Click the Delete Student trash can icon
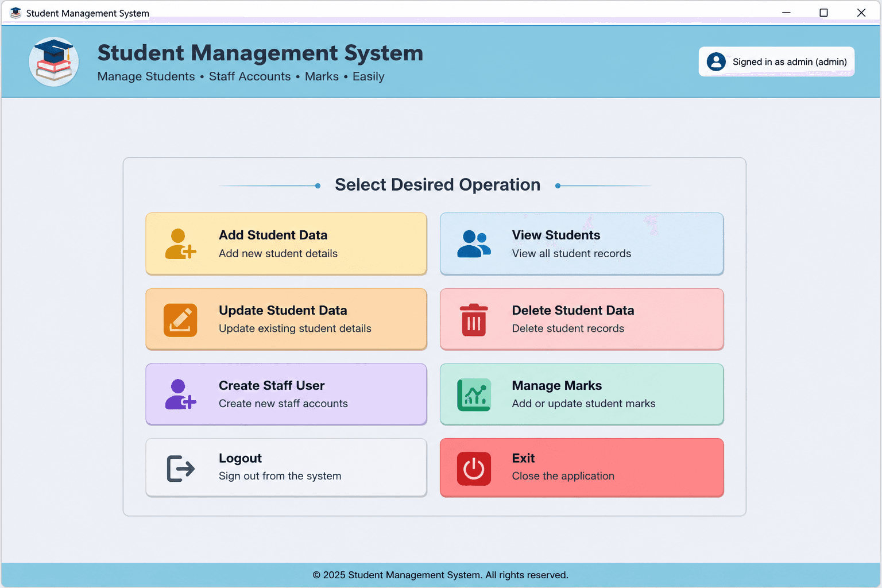 tap(474, 320)
